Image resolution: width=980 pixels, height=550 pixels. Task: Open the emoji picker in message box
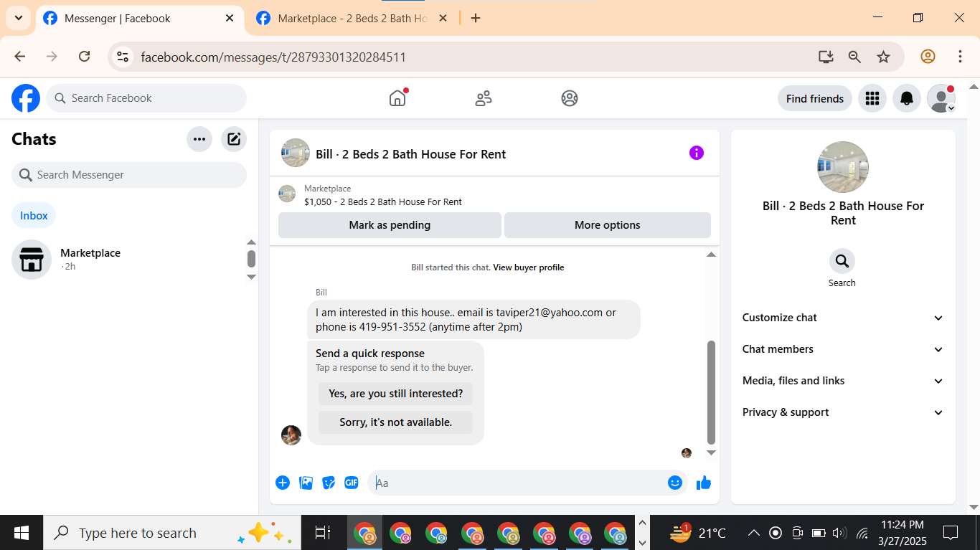pos(674,483)
